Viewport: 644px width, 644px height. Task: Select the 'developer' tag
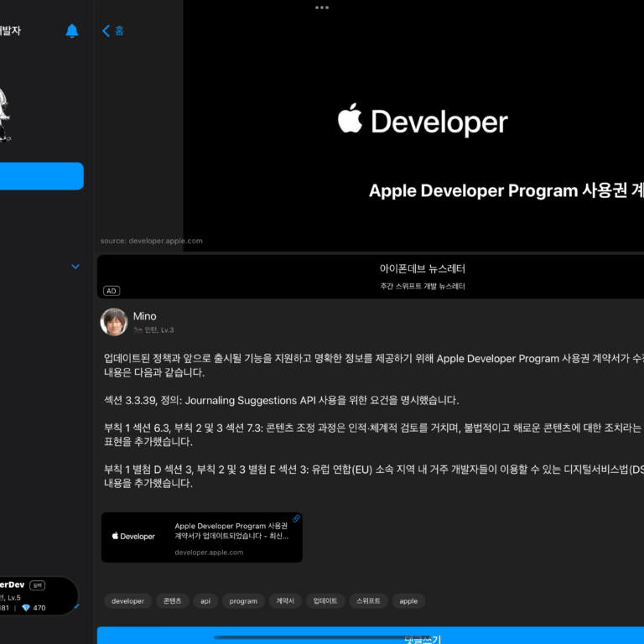(x=127, y=601)
